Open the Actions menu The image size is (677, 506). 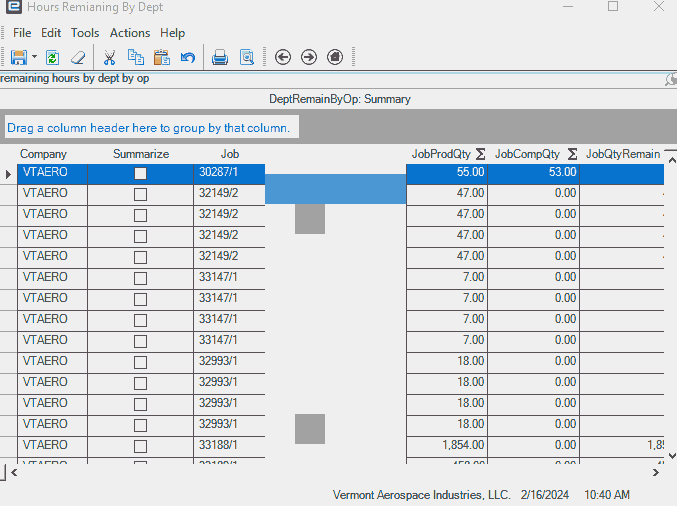pyautogui.click(x=130, y=33)
